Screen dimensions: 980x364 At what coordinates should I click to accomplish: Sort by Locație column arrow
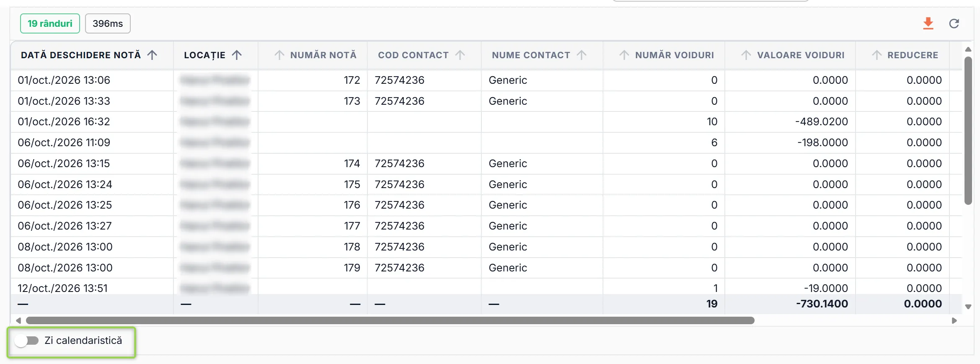tap(237, 55)
